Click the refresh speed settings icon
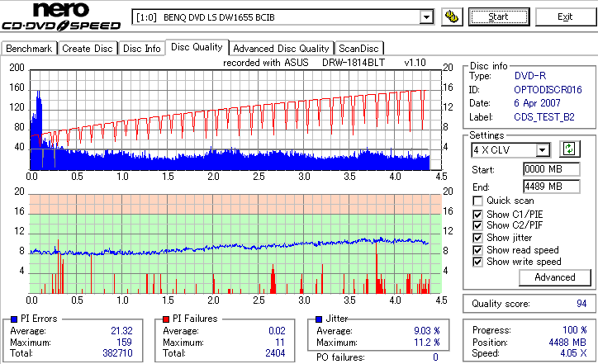The height and width of the screenshot is (364, 598). [569, 149]
